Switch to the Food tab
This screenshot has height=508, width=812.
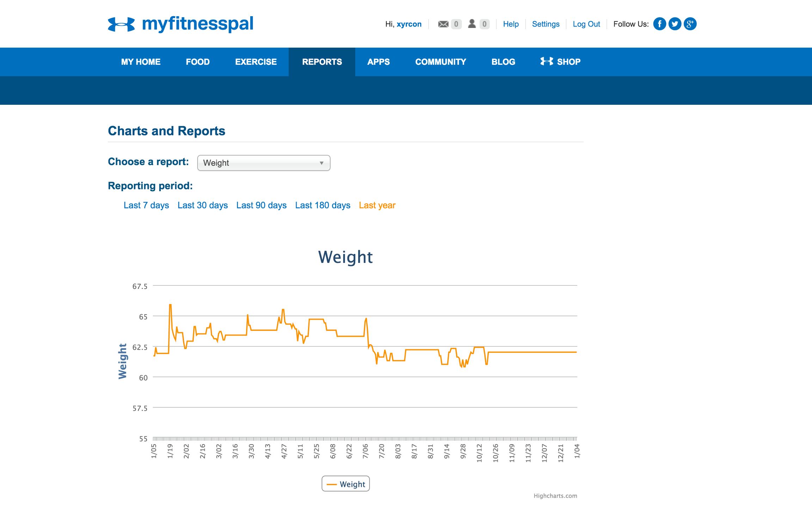coord(198,62)
